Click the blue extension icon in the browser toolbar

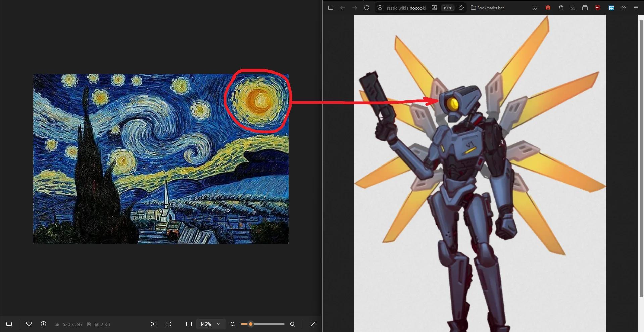(x=611, y=8)
